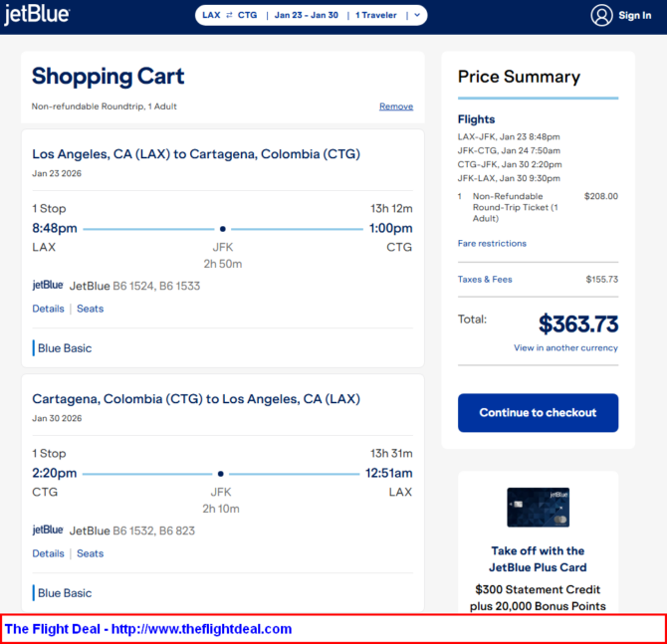Click the JetBlue Plus Card image
The width and height of the screenshot is (667, 644).
click(x=538, y=508)
